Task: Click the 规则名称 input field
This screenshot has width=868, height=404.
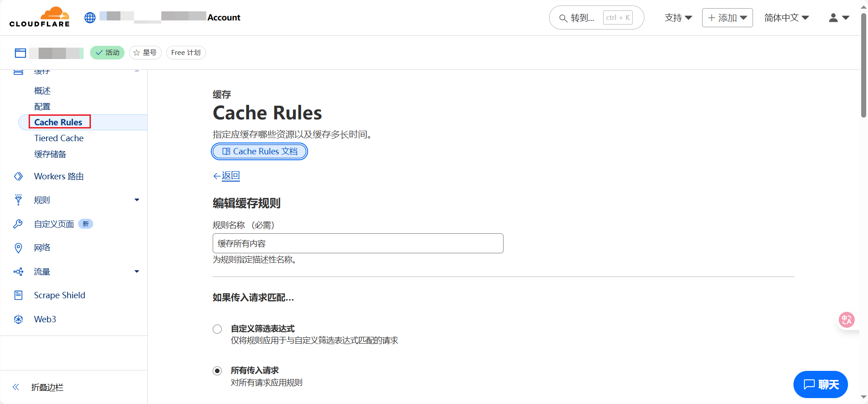Action: [x=358, y=243]
